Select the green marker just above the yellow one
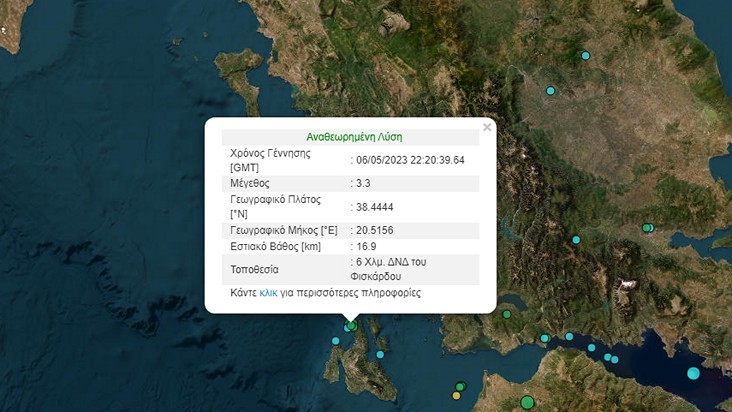The image size is (732, 412). pyautogui.click(x=461, y=386)
